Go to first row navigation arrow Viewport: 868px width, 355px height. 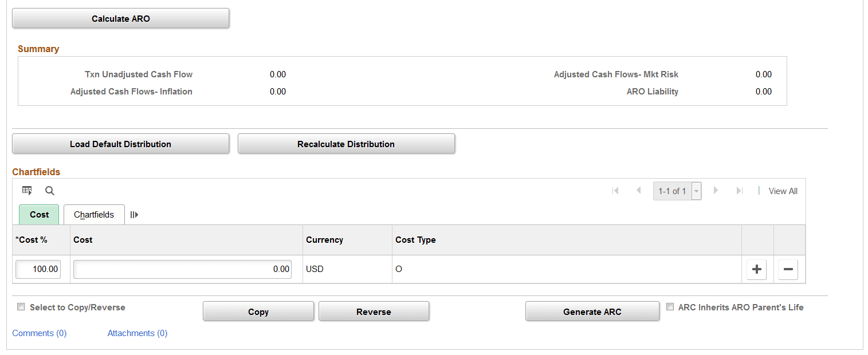click(x=615, y=191)
